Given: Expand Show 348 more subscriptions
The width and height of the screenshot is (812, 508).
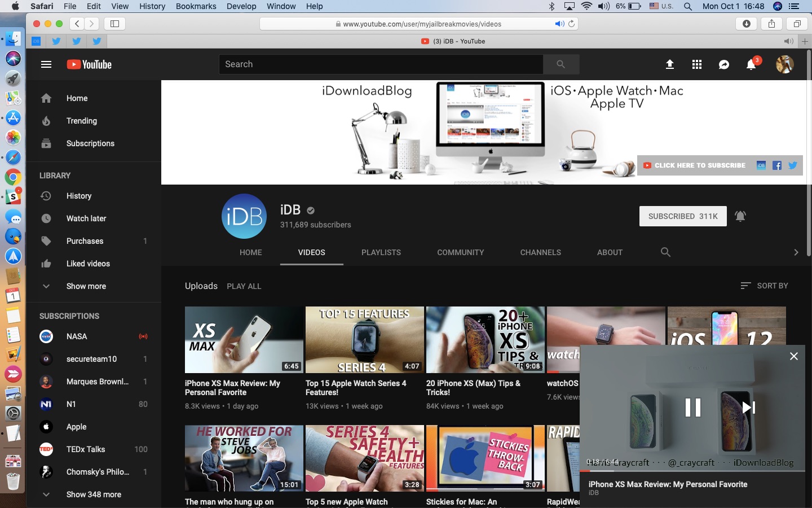Looking at the screenshot, I should (x=94, y=494).
